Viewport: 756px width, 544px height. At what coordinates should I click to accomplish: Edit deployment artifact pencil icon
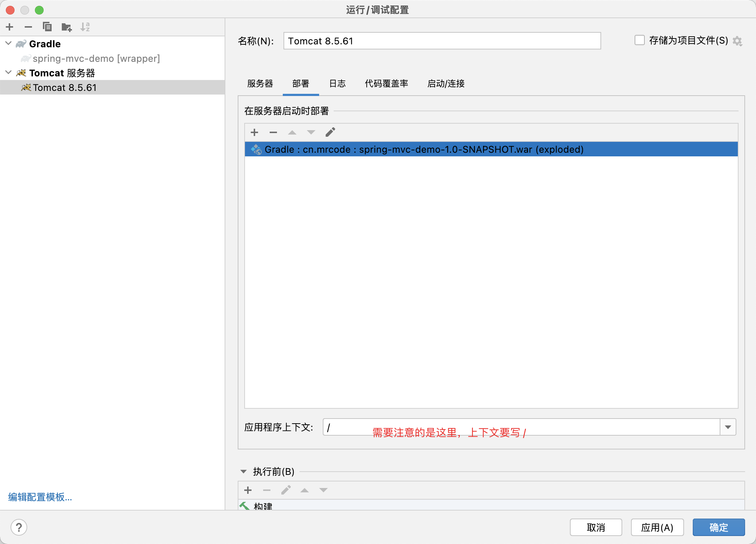330,132
